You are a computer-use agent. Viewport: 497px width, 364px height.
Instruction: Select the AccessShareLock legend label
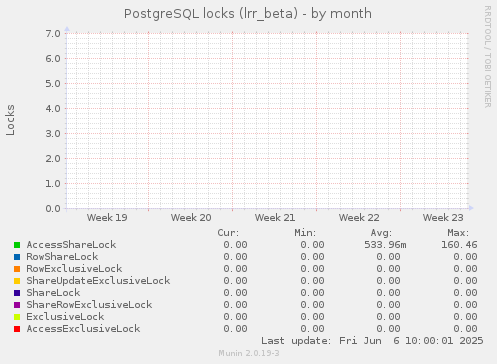pyautogui.click(x=71, y=245)
